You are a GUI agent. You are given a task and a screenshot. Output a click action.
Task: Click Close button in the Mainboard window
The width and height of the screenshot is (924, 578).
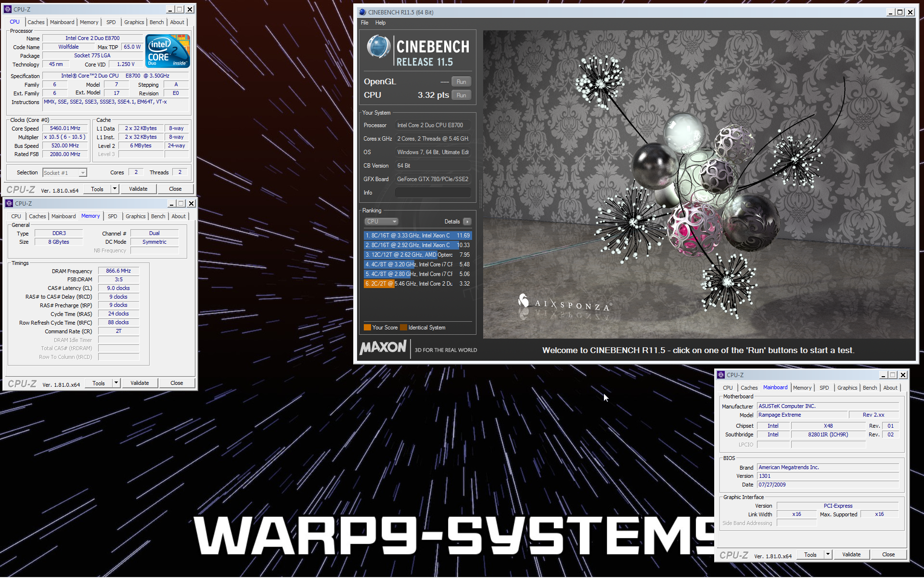888,554
